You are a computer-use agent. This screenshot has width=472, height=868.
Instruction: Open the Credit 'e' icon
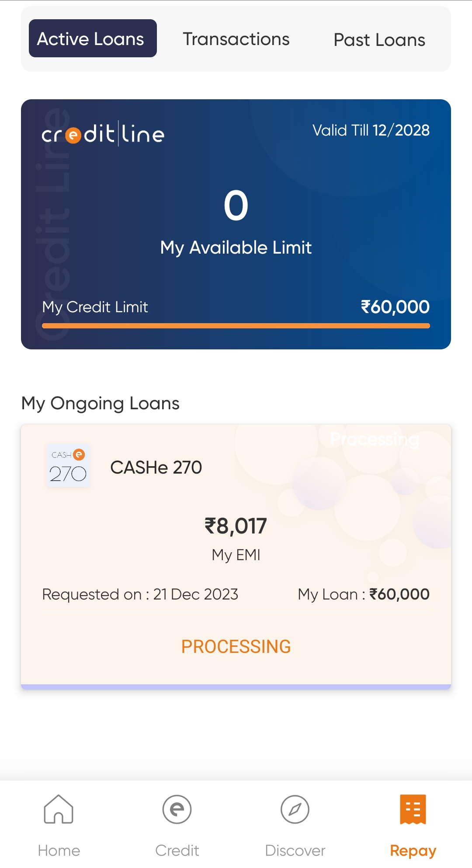(177, 809)
